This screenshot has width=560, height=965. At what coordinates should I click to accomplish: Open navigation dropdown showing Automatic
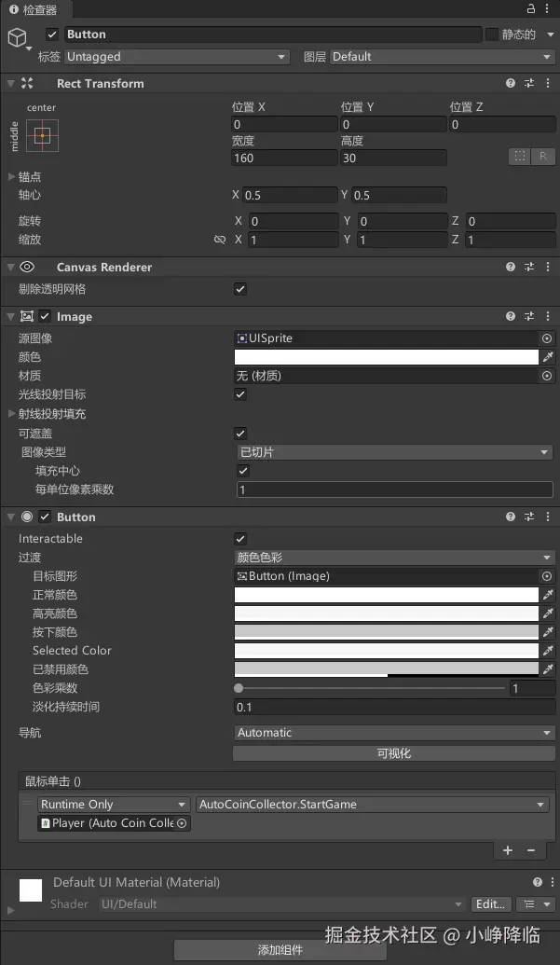point(395,732)
